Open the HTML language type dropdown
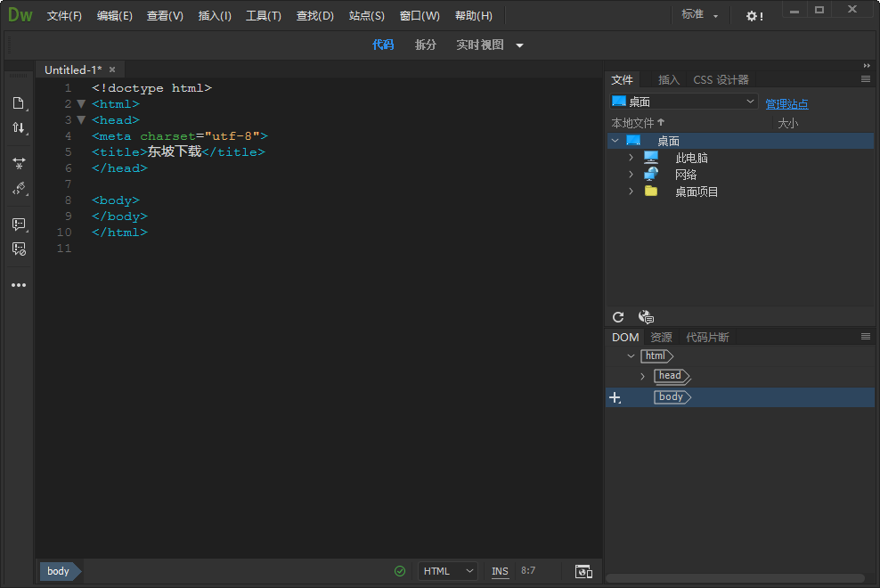This screenshot has height=588, width=880. tap(448, 571)
